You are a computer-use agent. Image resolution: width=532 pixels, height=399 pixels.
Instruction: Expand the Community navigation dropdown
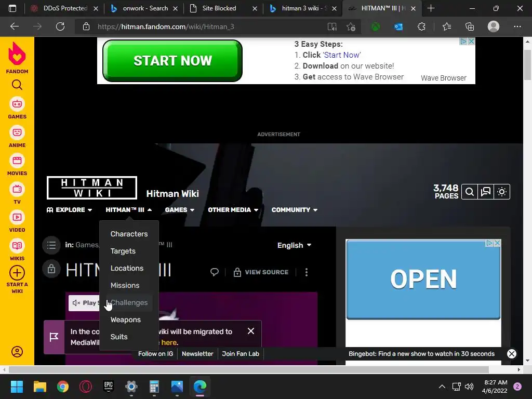point(295,210)
